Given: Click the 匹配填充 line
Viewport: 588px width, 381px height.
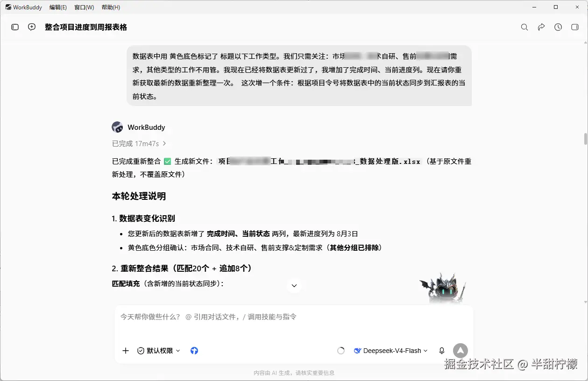Looking at the screenshot, I should click(x=168, y=283).
